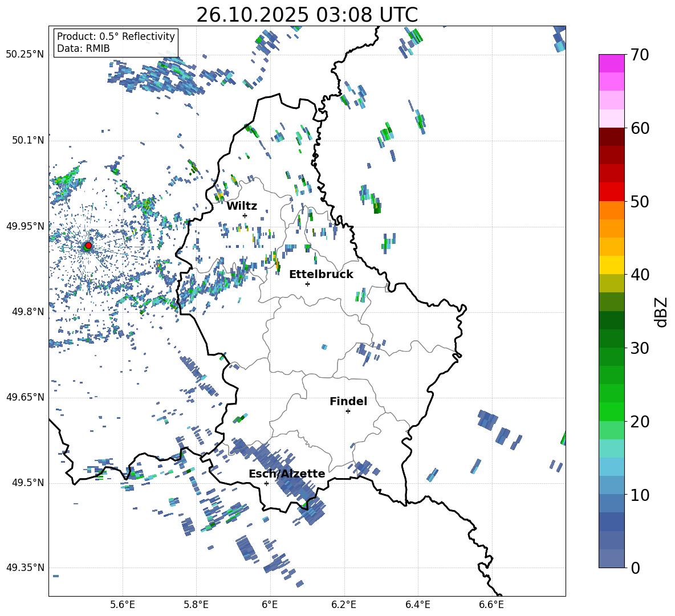Click the 'Product: 0.5° Reflectivity' label

[116, 36]
